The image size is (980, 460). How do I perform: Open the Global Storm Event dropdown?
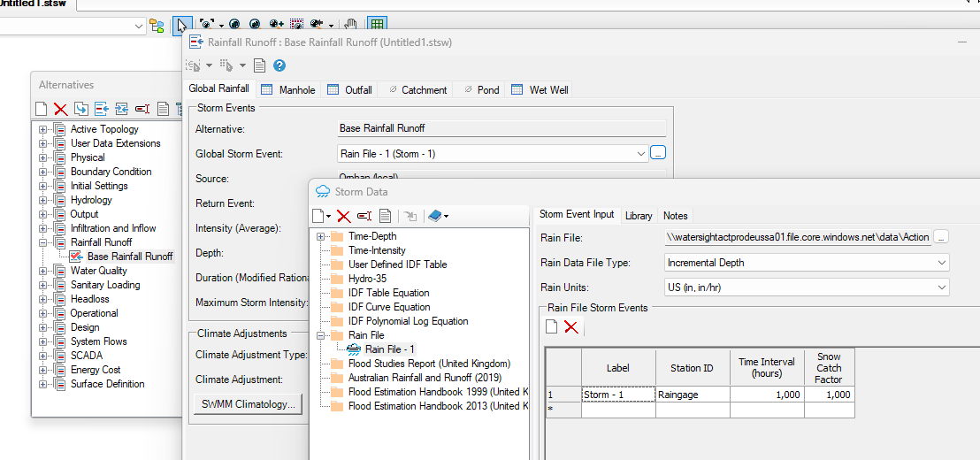641,154
